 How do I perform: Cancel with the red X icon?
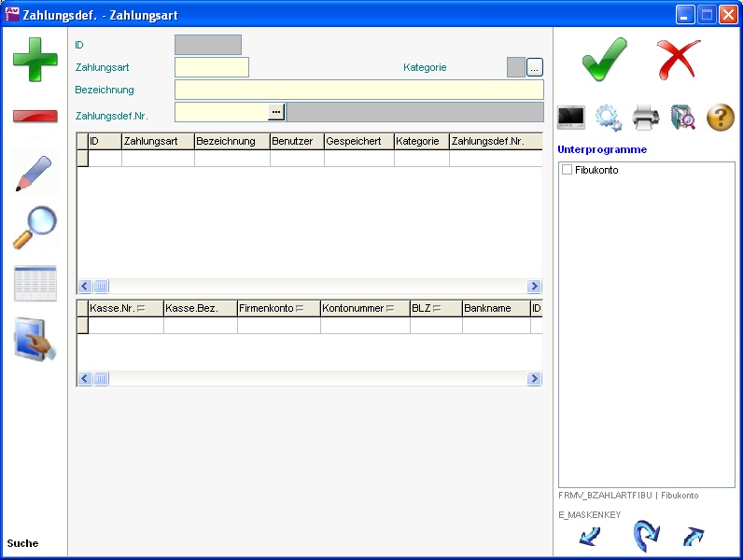click(x=679, y=59)
